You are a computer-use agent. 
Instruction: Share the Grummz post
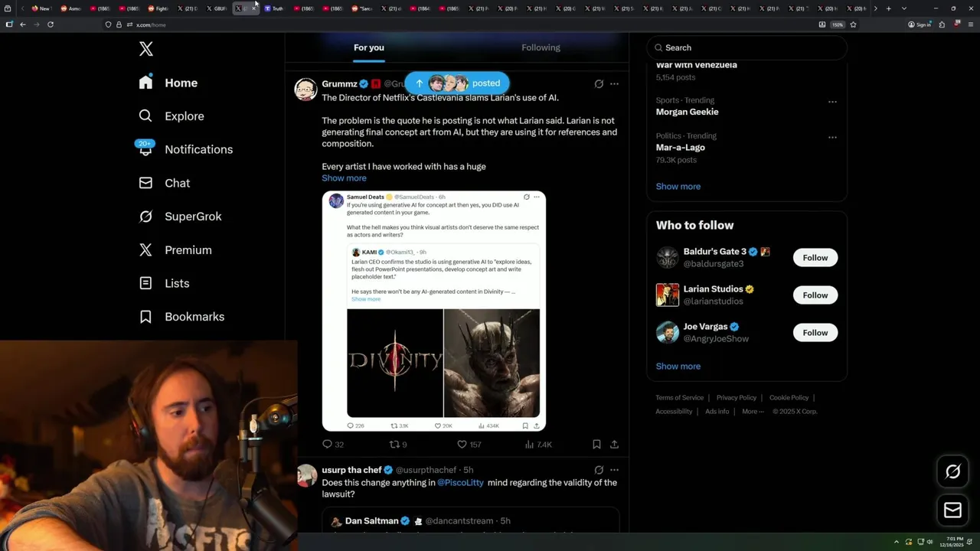(x=614, y=444)
